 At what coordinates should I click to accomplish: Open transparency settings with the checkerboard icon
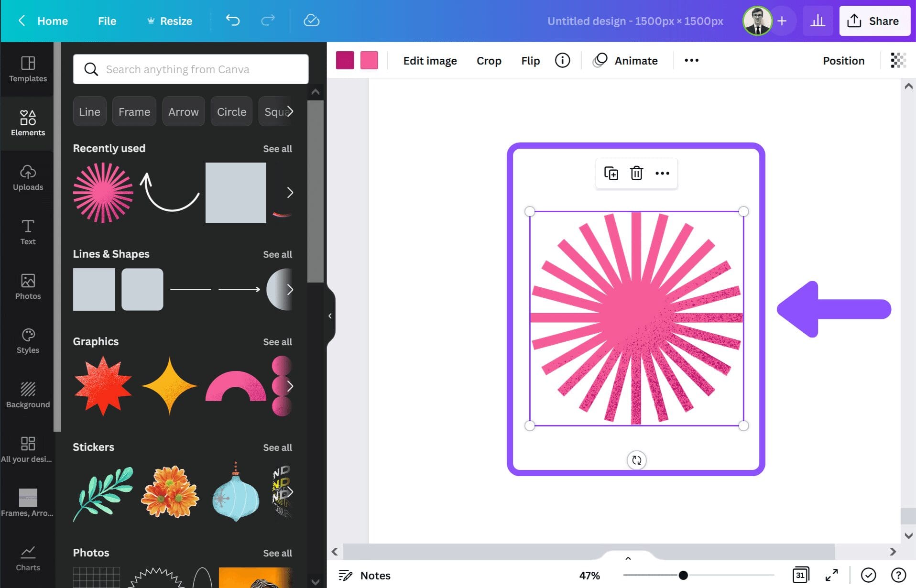pyautogui.click(x=899, y=60)
